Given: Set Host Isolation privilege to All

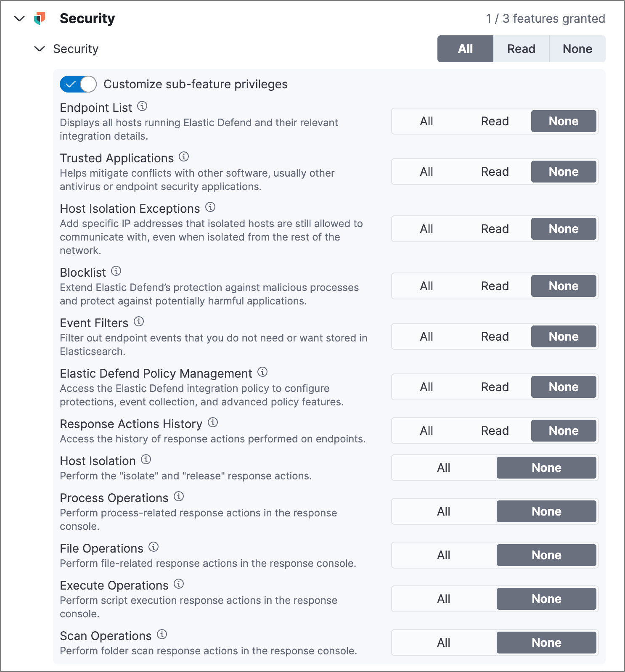Looking at the screenshot, I should 444,467.
